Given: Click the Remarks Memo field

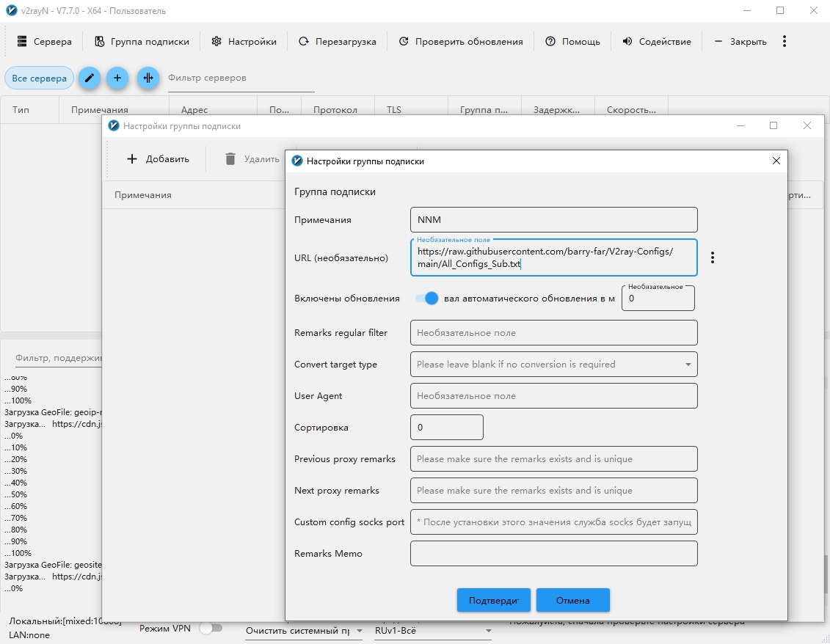Looking at the screenshot, I should tap(553, 554).
